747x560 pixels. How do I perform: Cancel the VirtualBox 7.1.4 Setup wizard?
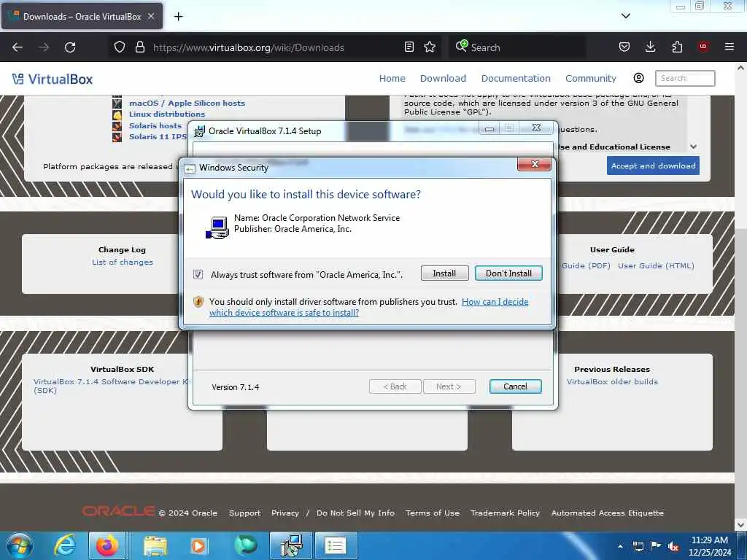click(515, 386)
